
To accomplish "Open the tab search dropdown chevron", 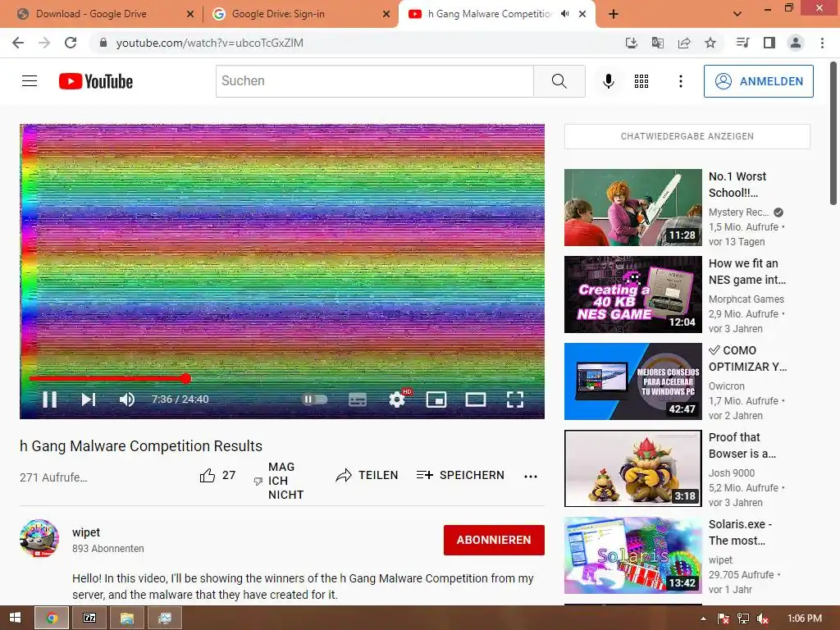I will click(737, 14).
